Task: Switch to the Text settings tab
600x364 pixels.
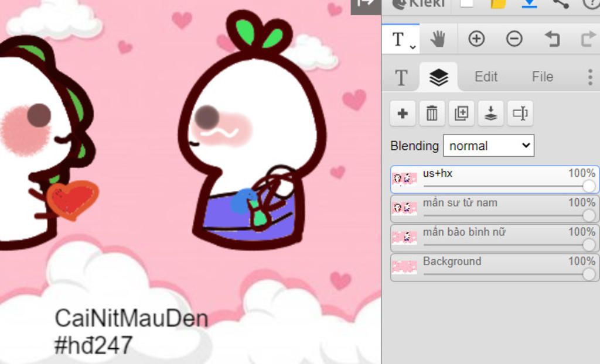Action: click(401, 77)
